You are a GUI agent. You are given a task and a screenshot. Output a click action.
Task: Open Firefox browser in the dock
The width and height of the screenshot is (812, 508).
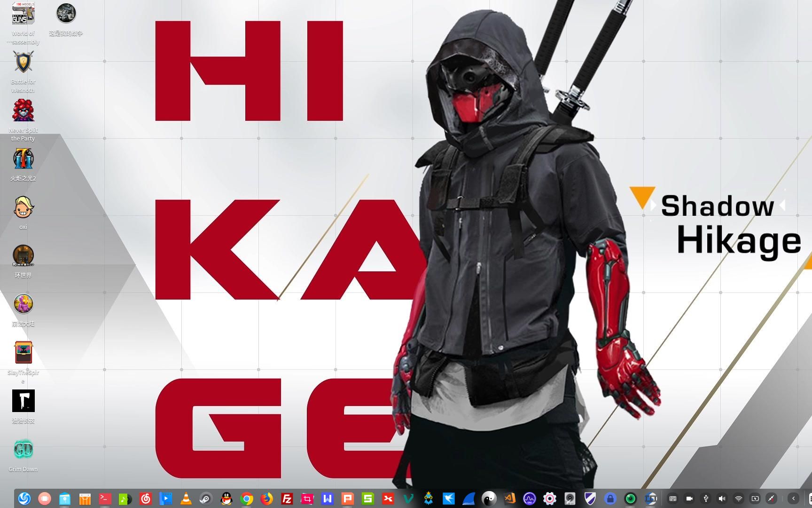click(267, 498)
